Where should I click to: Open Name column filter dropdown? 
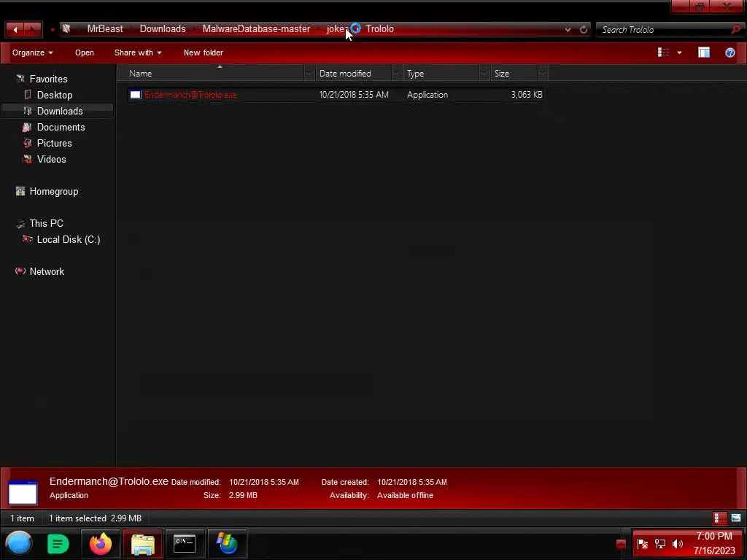point(309,74)
